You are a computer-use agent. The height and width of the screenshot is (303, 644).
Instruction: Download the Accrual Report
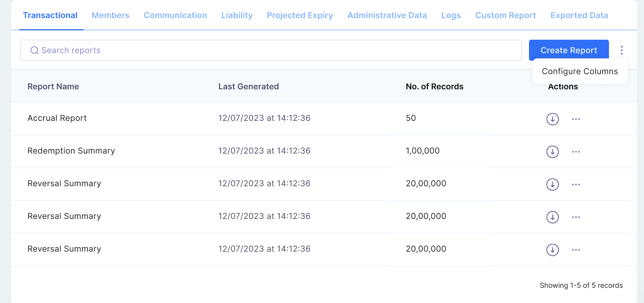coord(552,119)
